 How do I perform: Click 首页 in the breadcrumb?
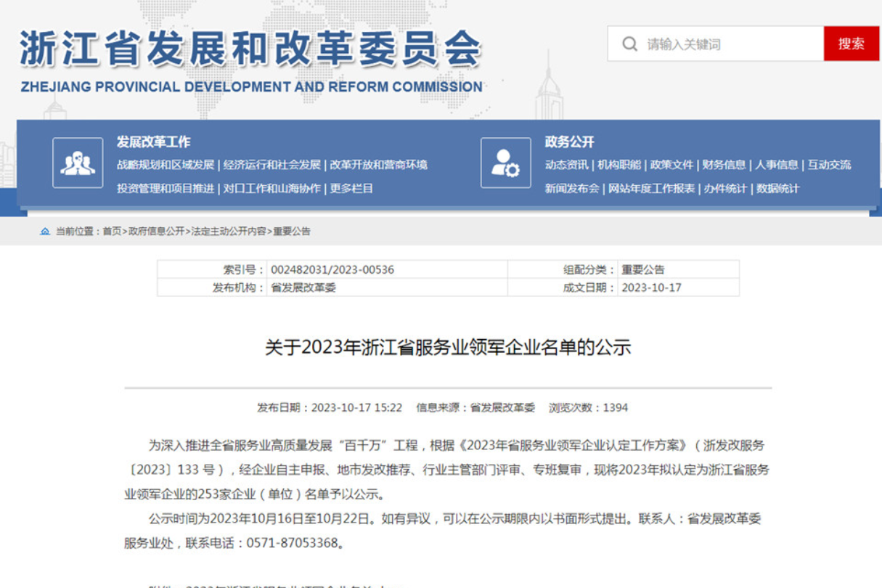click(112, 232)
